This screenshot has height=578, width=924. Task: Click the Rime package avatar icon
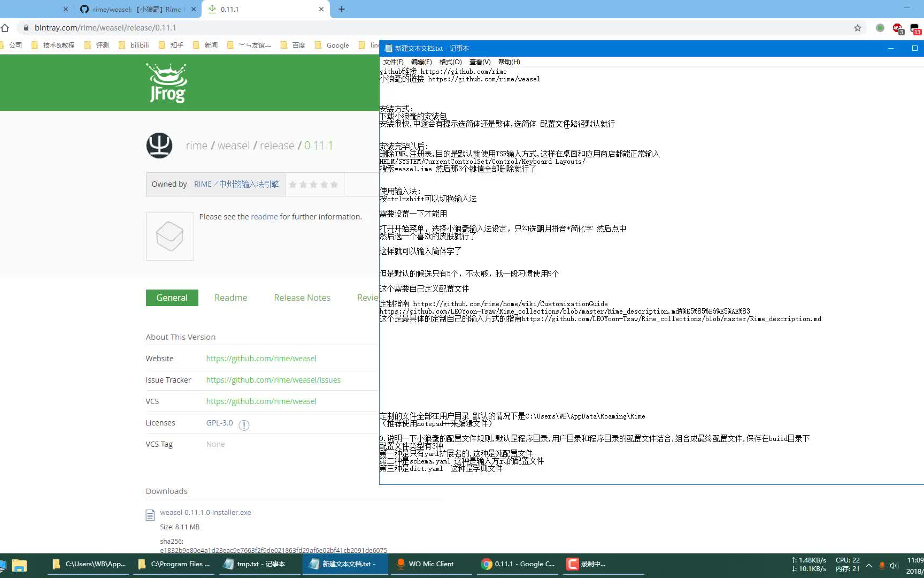(159, 145)
